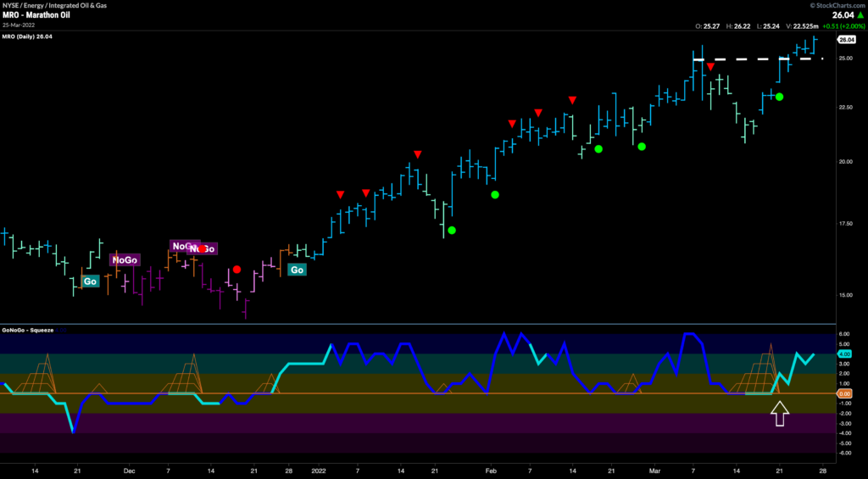Click the 'NYSE / Energy / Integrated Oil & Gas' path

click(54, 6)
